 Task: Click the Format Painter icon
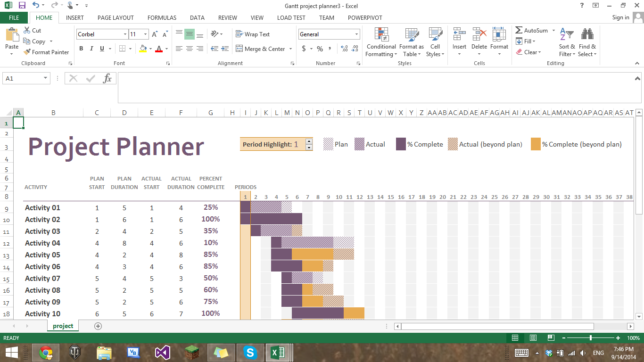[x=27, y=52]
